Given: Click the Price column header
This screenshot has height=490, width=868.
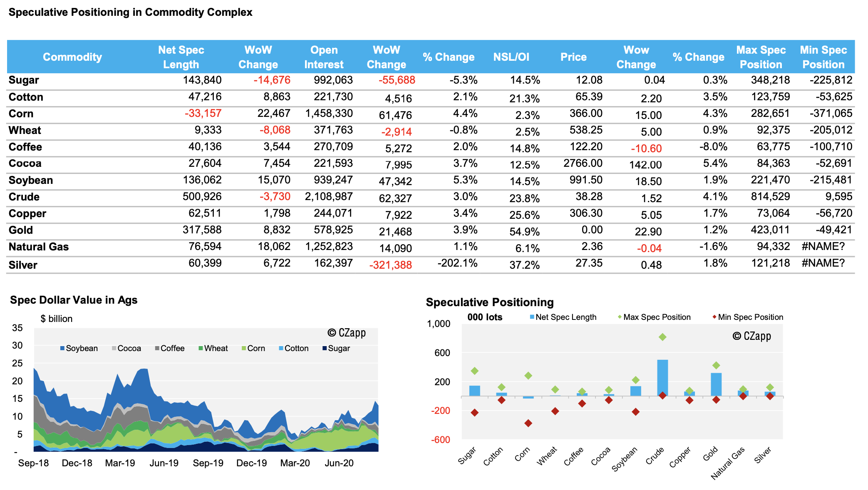Looking at the screenshot, I should (x=573, y=57).
